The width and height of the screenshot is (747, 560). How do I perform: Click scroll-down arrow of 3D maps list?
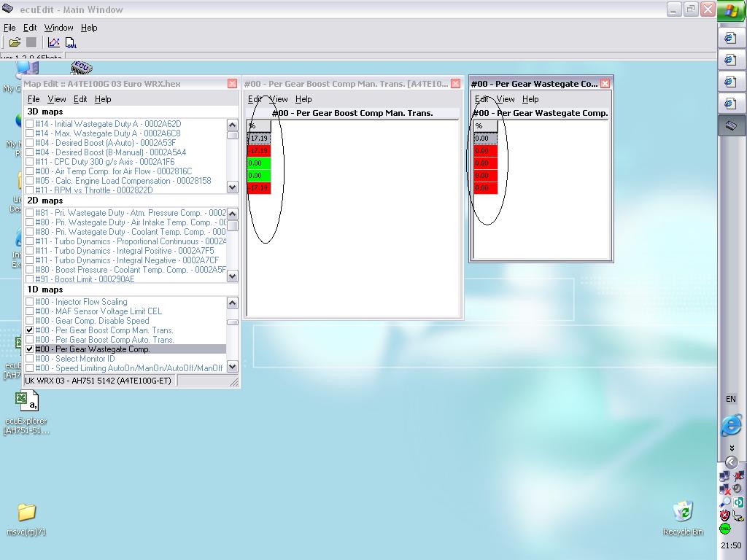coord(233,187)
